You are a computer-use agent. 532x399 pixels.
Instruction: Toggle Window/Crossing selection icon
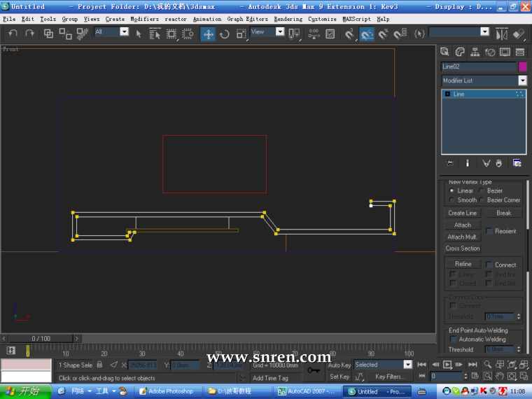[188, 34]
